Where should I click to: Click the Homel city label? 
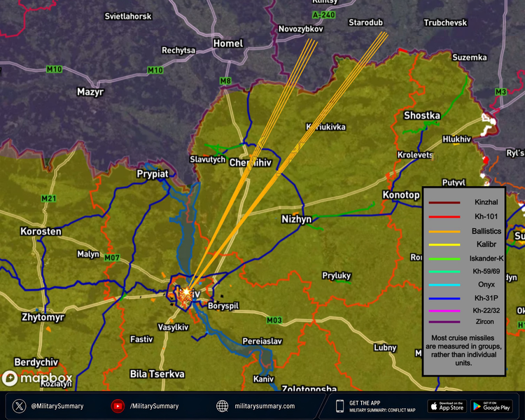(228, 43)
